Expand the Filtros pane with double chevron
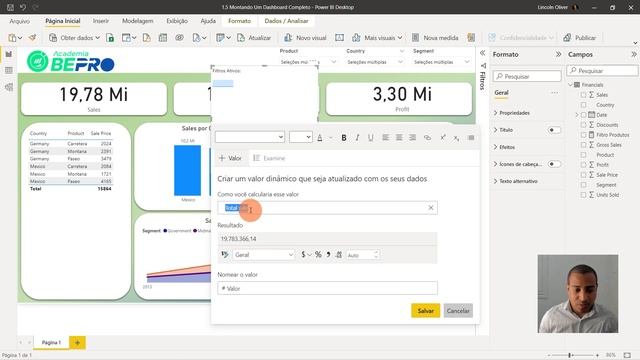The image size is (640, 360). coord(482,53)
